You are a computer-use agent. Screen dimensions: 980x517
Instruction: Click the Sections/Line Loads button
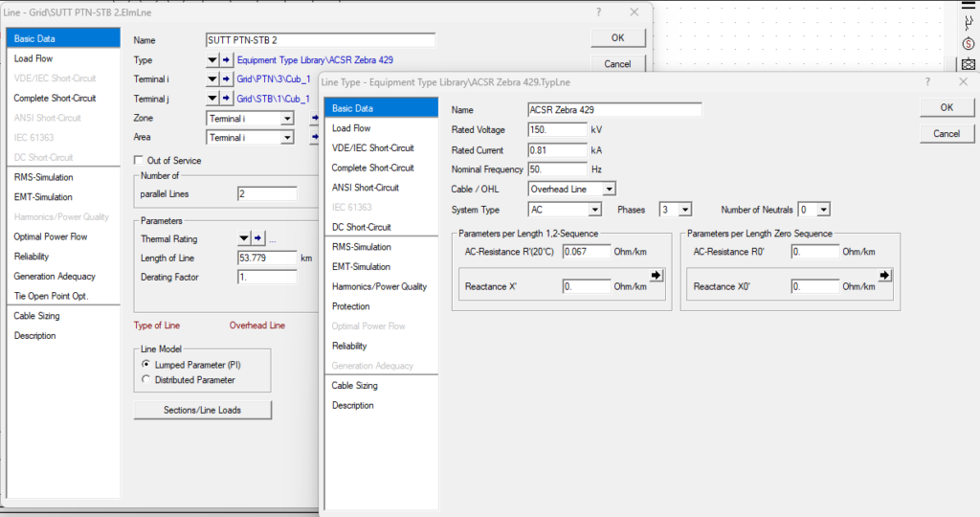[203, 410]
